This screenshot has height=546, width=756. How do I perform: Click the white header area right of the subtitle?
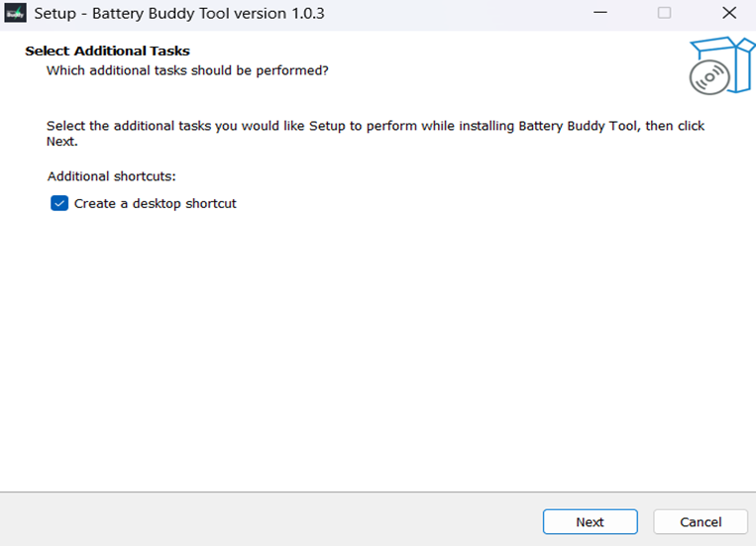pyautogui.click(x=495, y=70)
